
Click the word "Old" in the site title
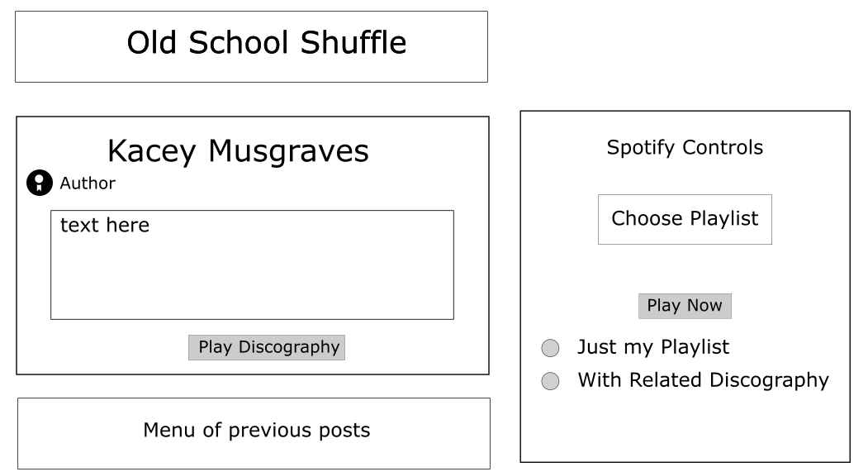point(153,43)
